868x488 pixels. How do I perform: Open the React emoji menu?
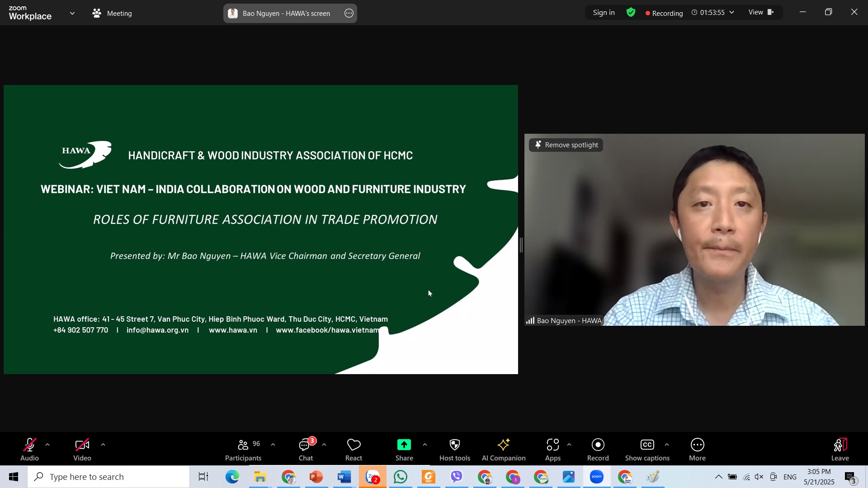click(354, 450)
